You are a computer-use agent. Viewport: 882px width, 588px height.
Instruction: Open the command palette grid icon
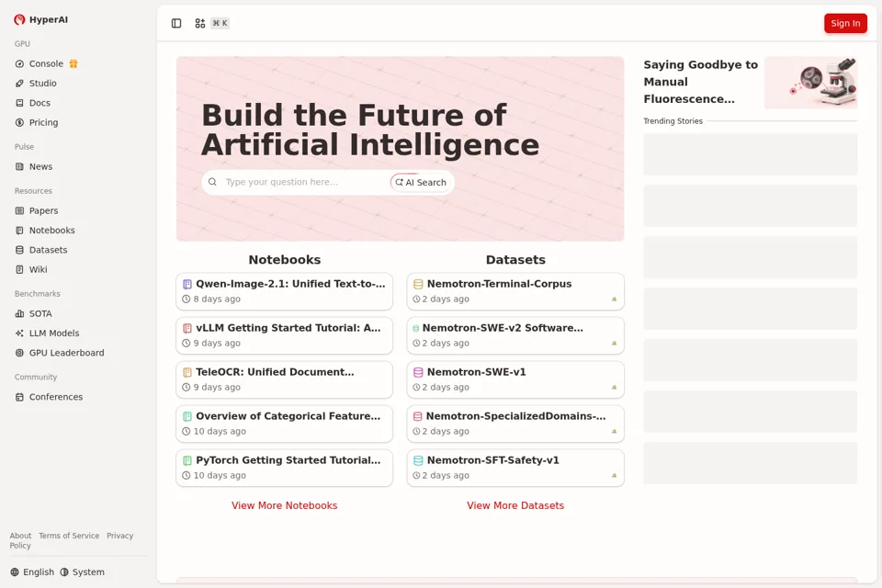pos(199,23)
